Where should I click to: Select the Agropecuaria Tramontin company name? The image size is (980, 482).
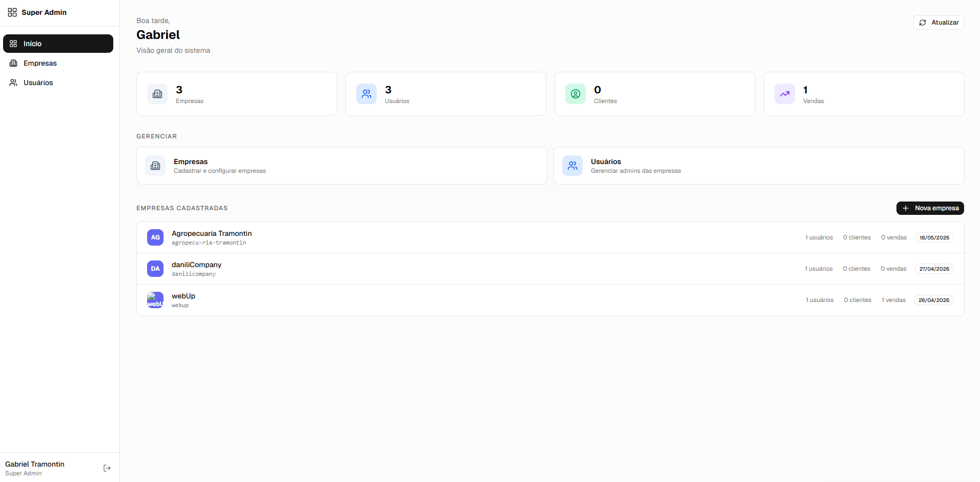pos(212,233)
